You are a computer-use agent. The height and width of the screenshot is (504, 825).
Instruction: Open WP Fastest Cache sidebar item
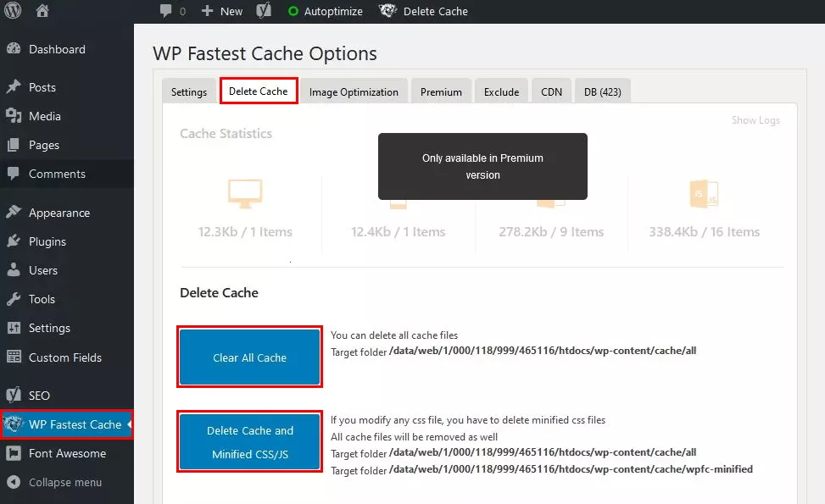click(75, 424)
